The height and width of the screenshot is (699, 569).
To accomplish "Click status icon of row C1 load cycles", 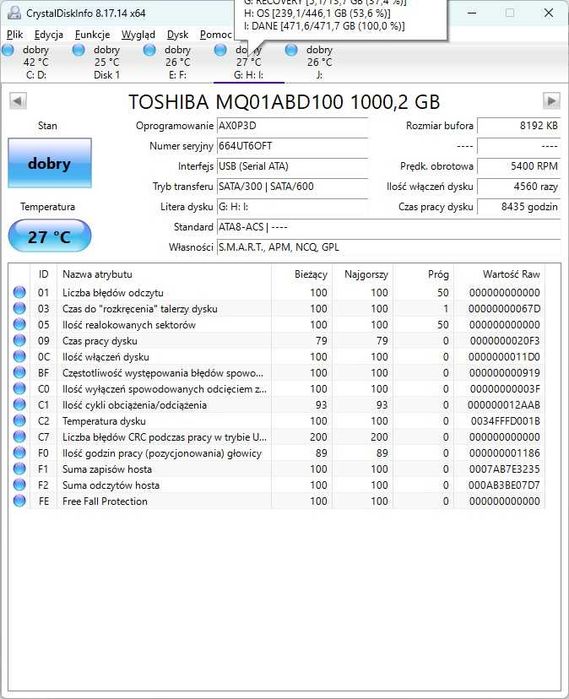I will tap(19, 404).
